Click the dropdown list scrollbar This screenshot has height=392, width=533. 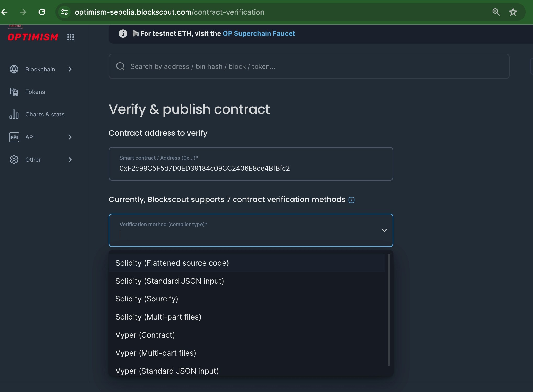[x=389, y=310]
